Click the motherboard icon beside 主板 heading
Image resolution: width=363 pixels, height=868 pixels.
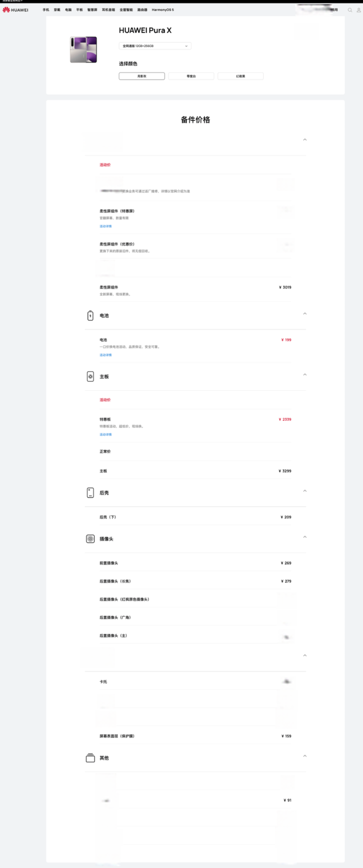click(x=90, y=376)
